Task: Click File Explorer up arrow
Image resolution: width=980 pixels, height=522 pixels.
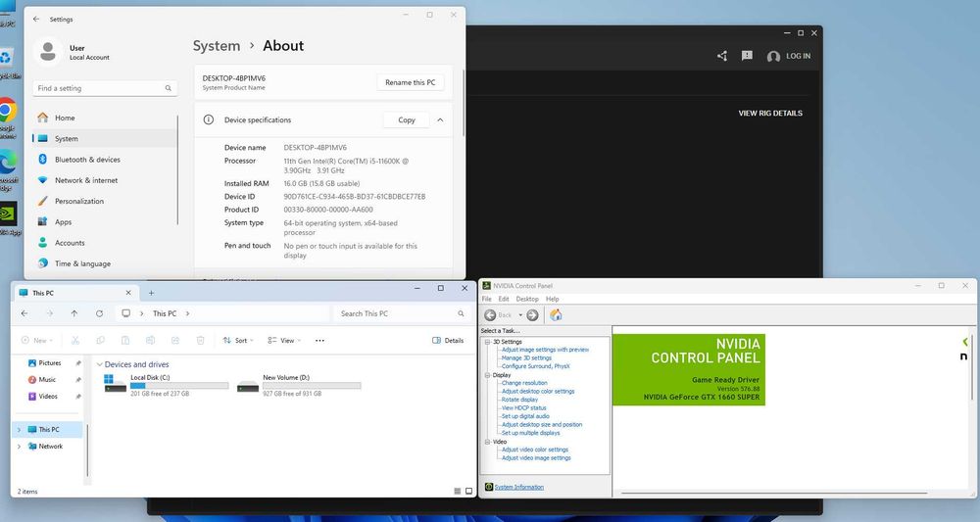Action: (x=74, y=313)
